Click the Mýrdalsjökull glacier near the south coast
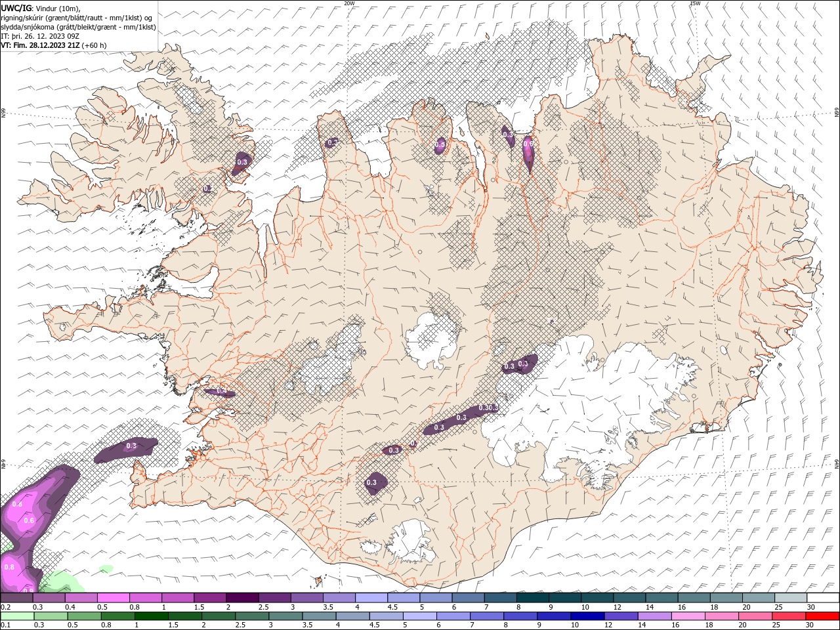Image resolution: width=840 pixels, height=630 pixels. pyautogui.click(x=411, y=541)
